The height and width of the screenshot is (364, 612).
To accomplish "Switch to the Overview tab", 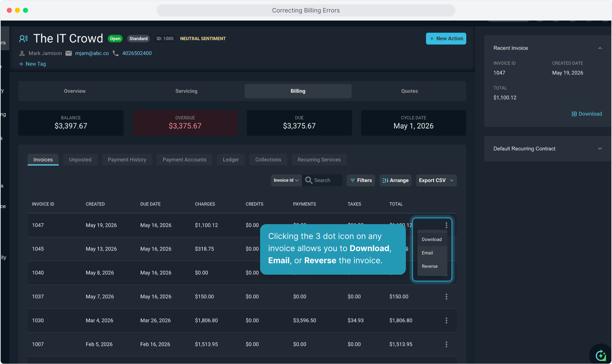I will click(x=75, y=91).
